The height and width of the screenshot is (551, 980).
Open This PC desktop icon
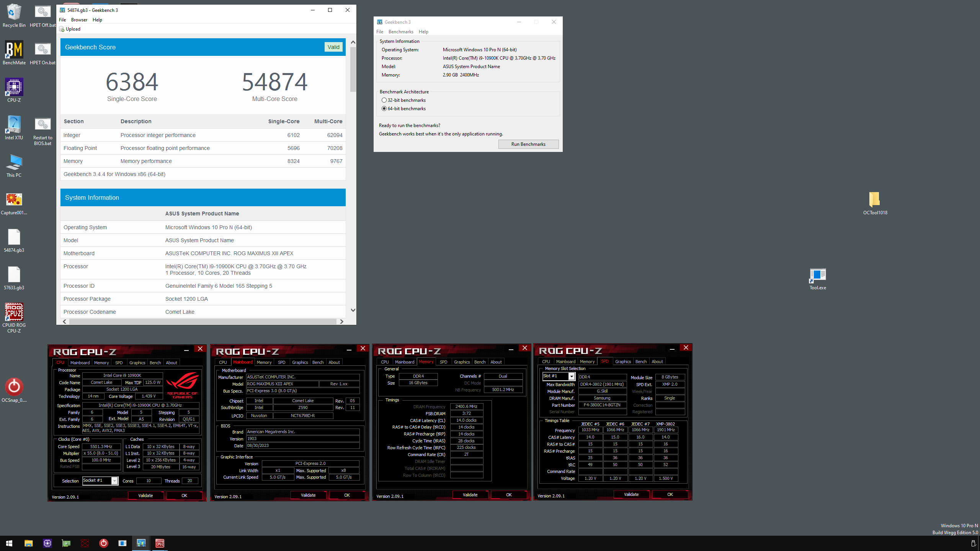(14, 165)
